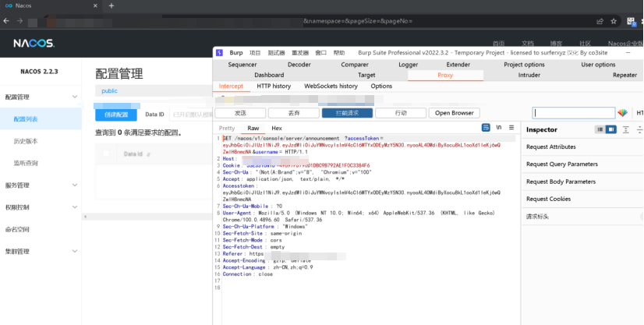Click the browser back arrow

6,21
